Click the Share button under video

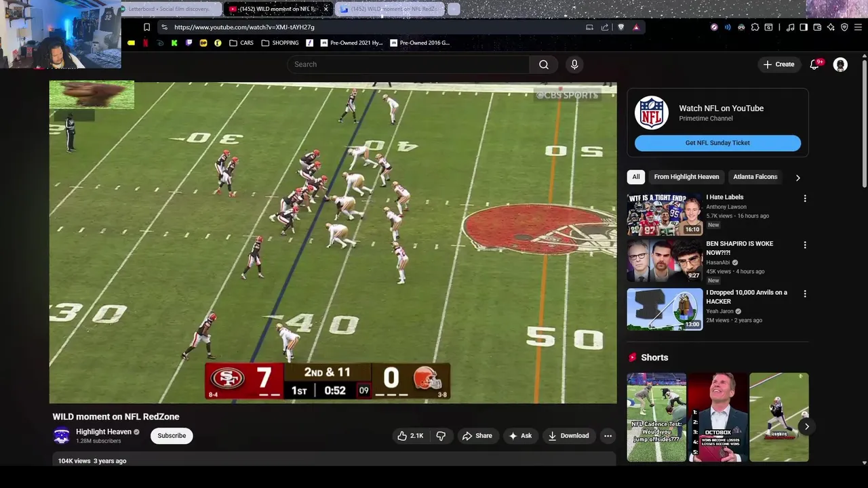pyautogui.click(x=477, y=436)
